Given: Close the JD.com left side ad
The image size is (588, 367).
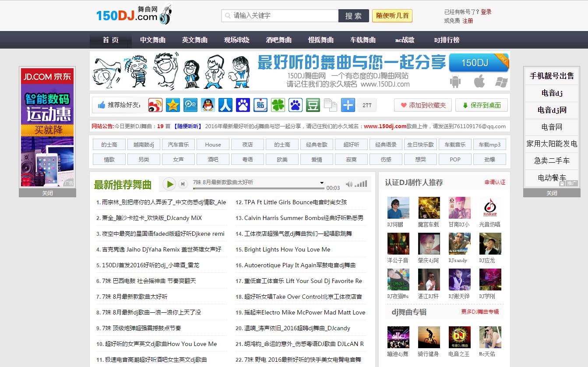Looking at the screenshot, I should click(x=47, y=193).
